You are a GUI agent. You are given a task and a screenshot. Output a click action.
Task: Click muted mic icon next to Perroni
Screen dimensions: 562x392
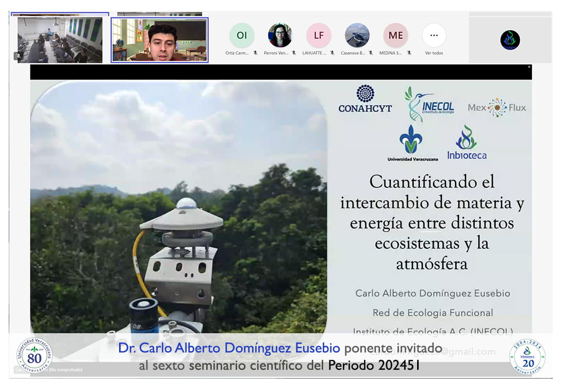(x=294, y=53)
